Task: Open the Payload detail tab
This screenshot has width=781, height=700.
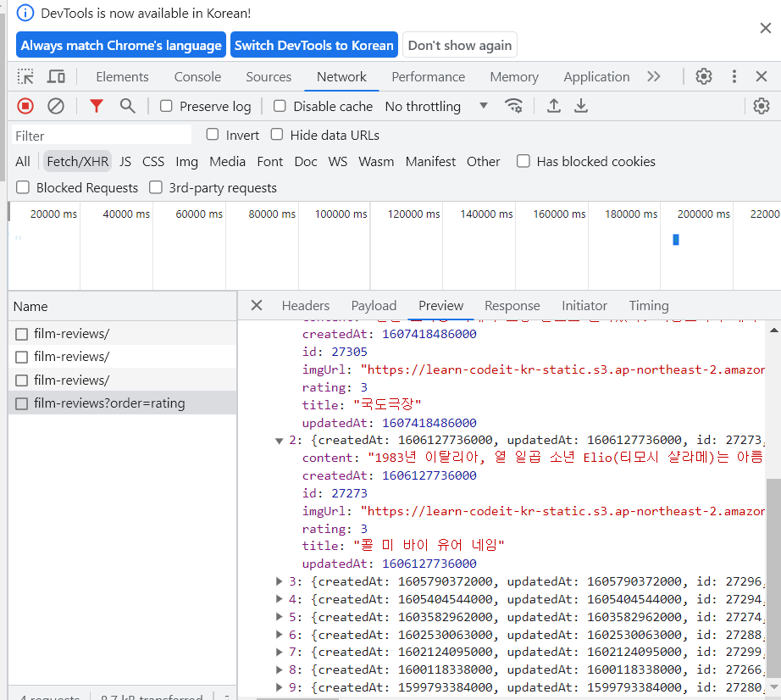Action: pyautogui.click(x=374, y=305)
